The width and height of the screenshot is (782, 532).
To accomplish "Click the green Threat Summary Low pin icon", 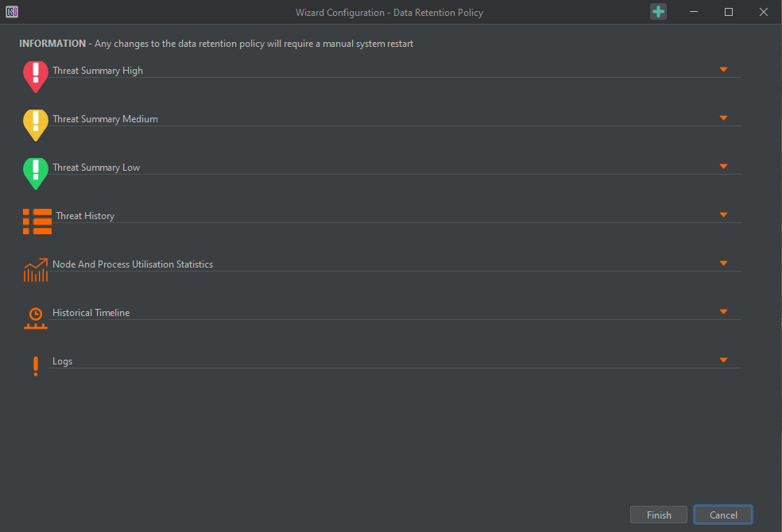I will click(x=35, y=173).
